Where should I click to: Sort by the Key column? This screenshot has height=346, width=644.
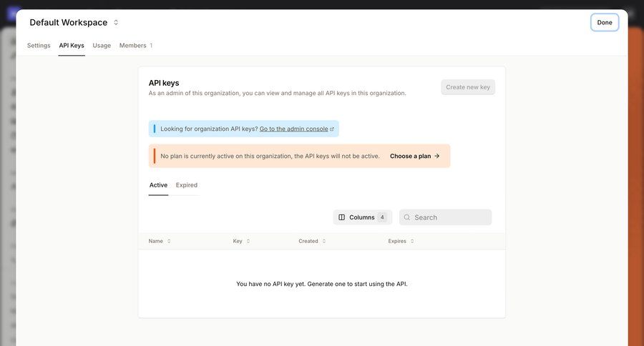click(241, 241)
